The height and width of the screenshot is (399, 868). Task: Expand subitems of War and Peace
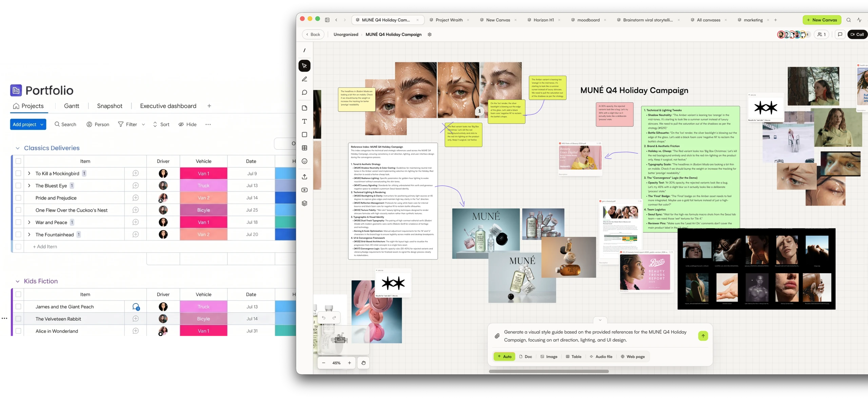pos(29,222)
